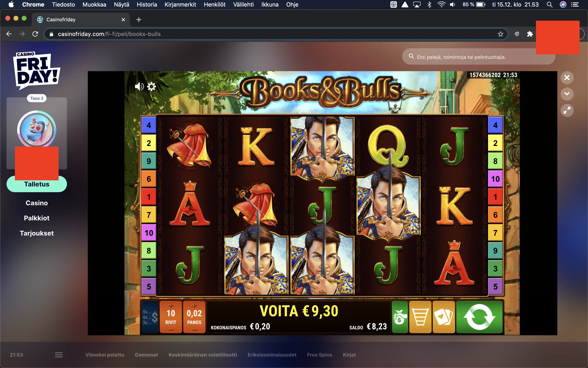This screenshot has width=588, height=368.
Task: Close the game with X button
Action: pyautogui.click(x=567, y=78)
